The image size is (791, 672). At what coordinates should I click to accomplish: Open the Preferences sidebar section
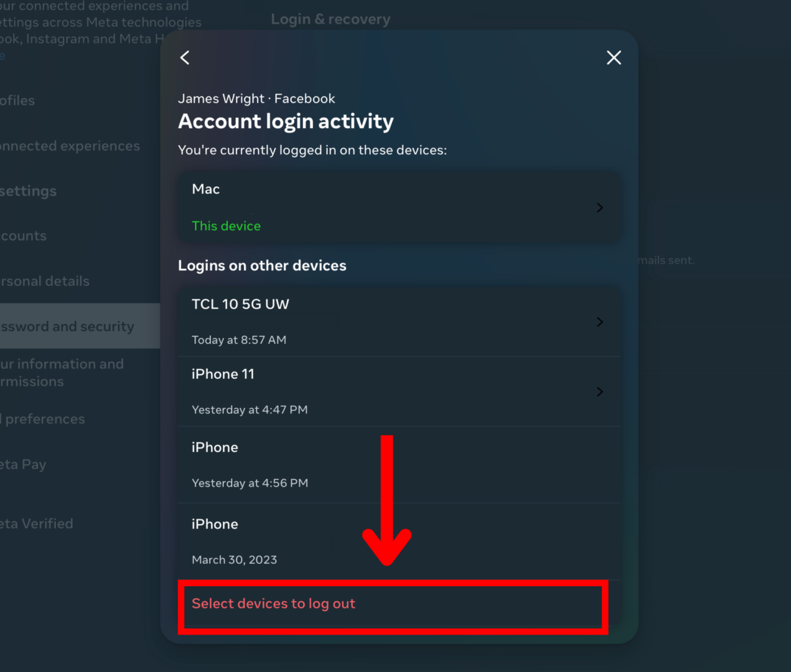43,419
